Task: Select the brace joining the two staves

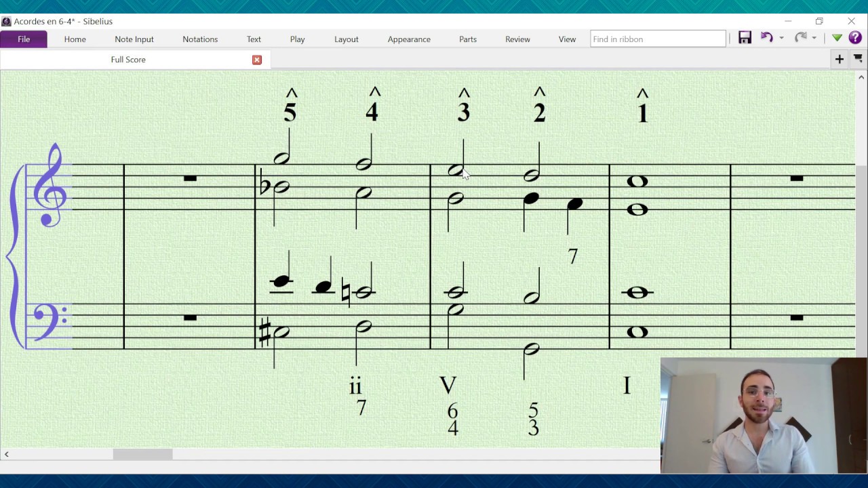Action: click(15, 256)
